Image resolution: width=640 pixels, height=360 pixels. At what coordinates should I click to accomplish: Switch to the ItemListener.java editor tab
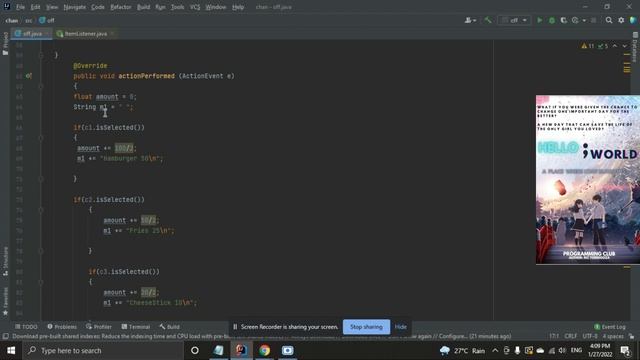[86, 34]
